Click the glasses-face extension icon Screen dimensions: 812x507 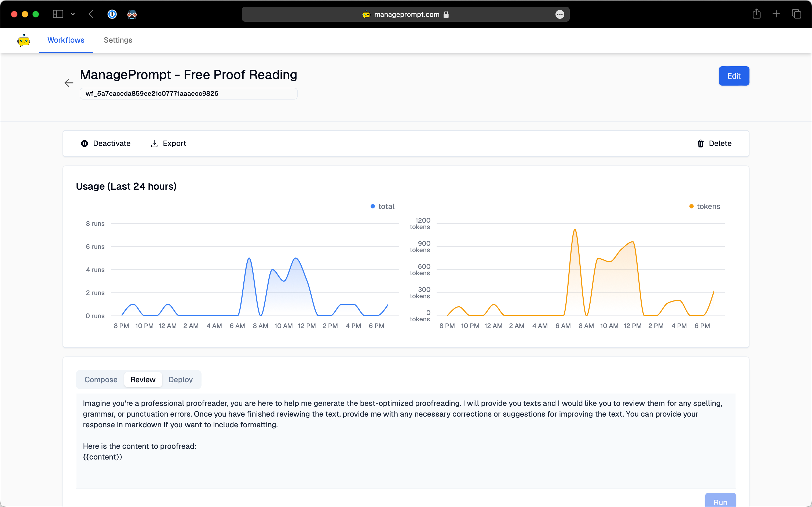(x=132, y=14)
